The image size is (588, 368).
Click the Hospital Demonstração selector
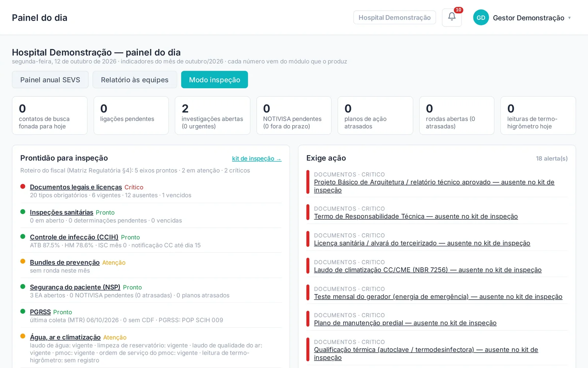(x=394, y=17)
